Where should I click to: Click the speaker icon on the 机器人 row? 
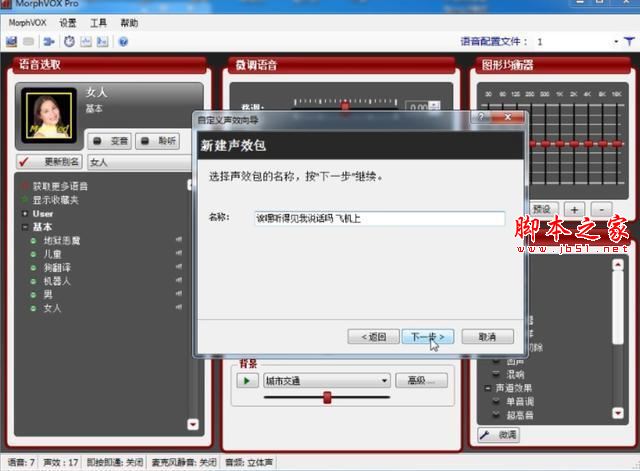point(179,280)
